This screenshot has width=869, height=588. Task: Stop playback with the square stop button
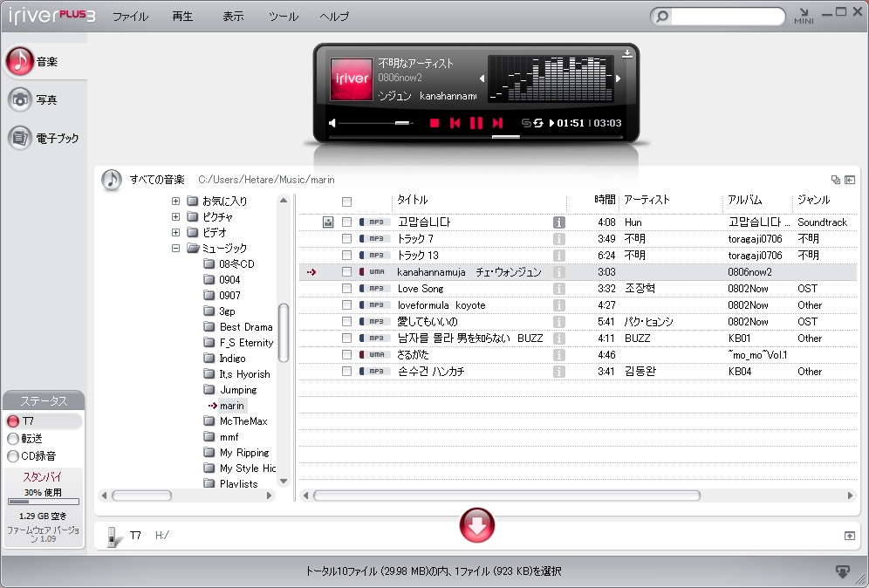434,123
